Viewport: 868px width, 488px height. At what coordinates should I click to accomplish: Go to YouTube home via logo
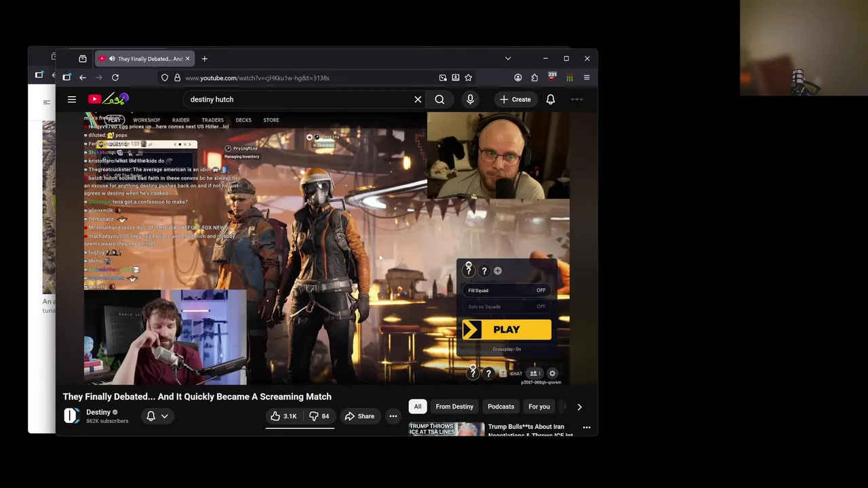(x=108, y=100)
